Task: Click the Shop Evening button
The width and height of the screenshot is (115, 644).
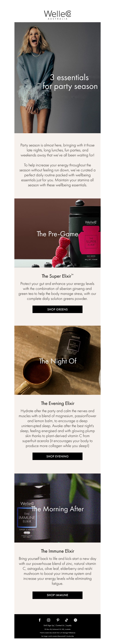Action: point(57,456)
